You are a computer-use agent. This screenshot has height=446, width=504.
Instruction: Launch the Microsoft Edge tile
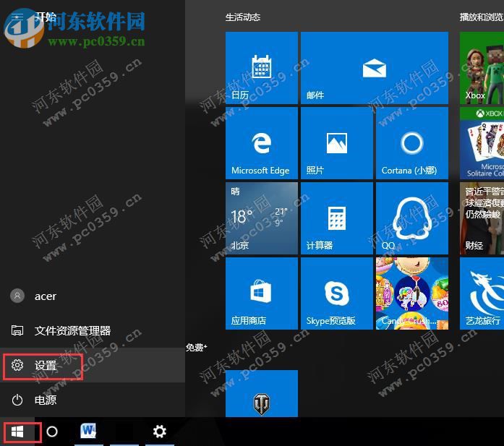262,143
